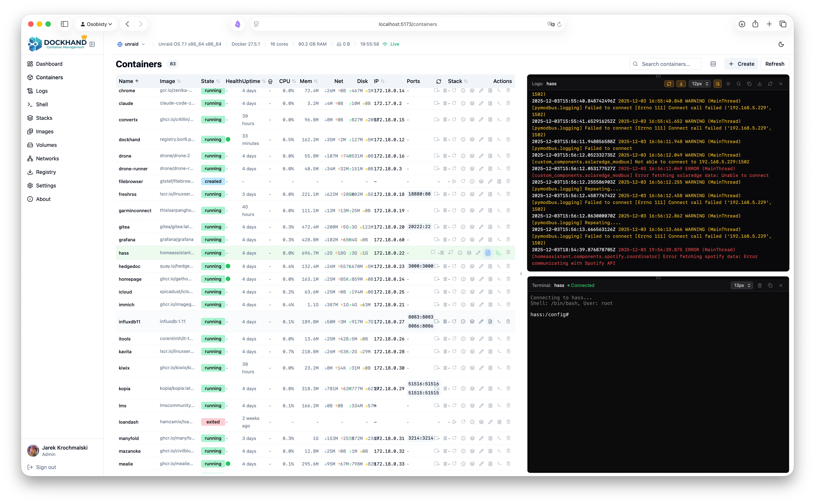This screenshot has width=815, height=504.
Task: Restart the hass container
Action: tap(451, 253)
